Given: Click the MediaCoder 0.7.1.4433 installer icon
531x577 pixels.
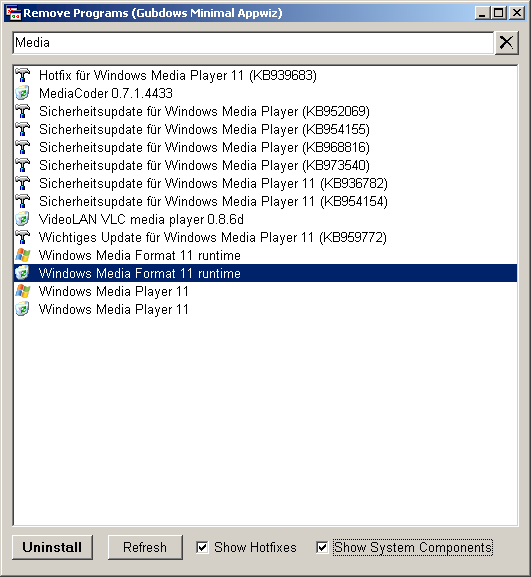Looking at the screenshot, I should (23, 93).
